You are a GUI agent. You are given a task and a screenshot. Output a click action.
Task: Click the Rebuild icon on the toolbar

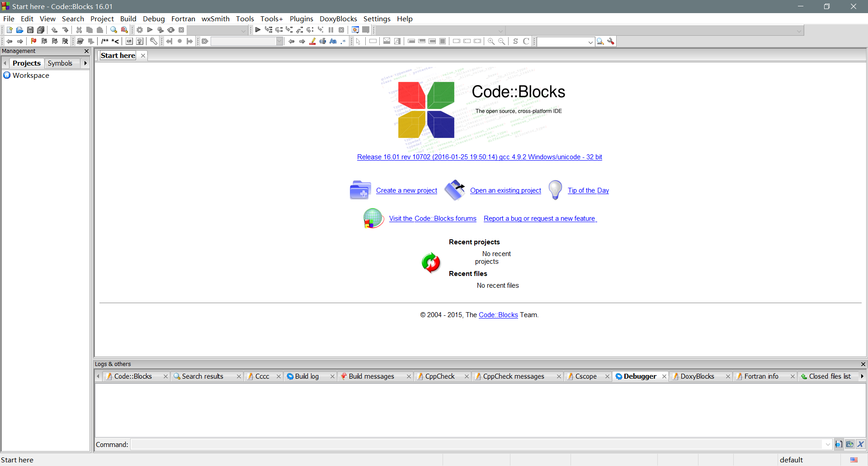pos(171,30)
